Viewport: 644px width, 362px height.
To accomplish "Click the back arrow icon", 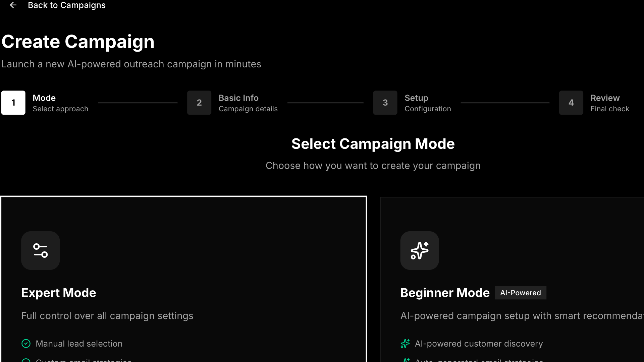I will pyautogui.click(x=13, y=5).
